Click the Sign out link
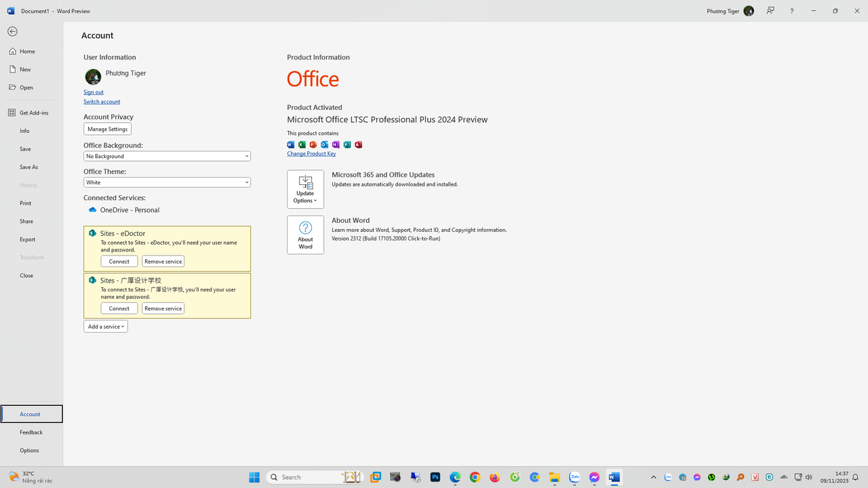 (94, 92)
